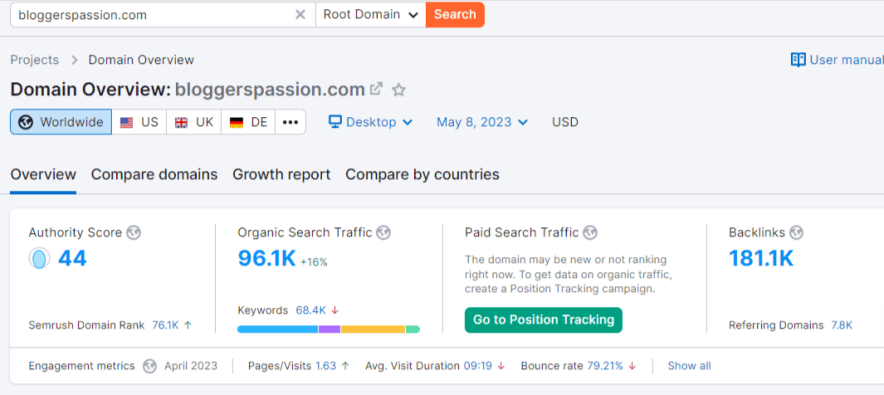The height and width of the screenshot is (395, 884).
Task: Switch database to US
Action: [139, 122]
